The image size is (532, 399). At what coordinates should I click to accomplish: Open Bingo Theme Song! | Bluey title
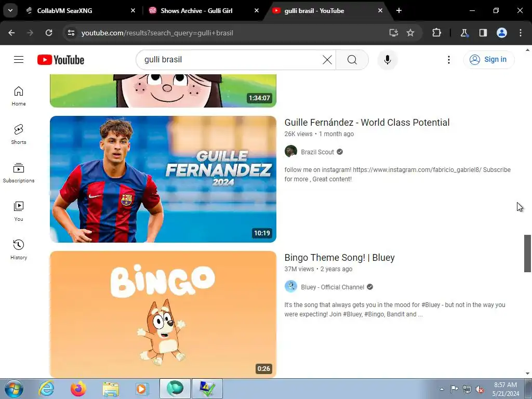[x=339, y=258]
